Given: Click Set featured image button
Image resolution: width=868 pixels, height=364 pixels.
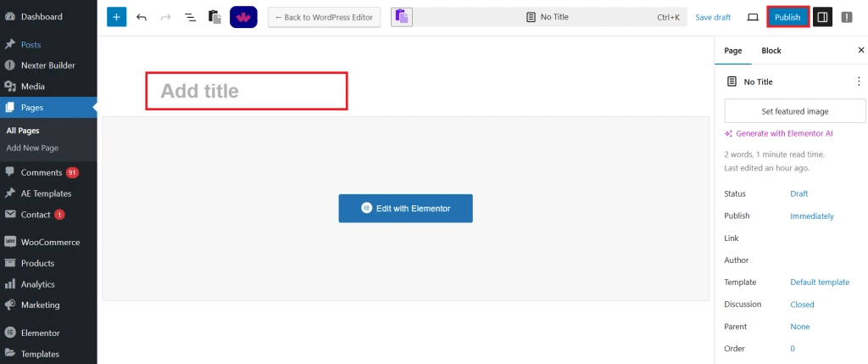Looking at the screenshot, I should pyautogui.click(x=794, y=111).
